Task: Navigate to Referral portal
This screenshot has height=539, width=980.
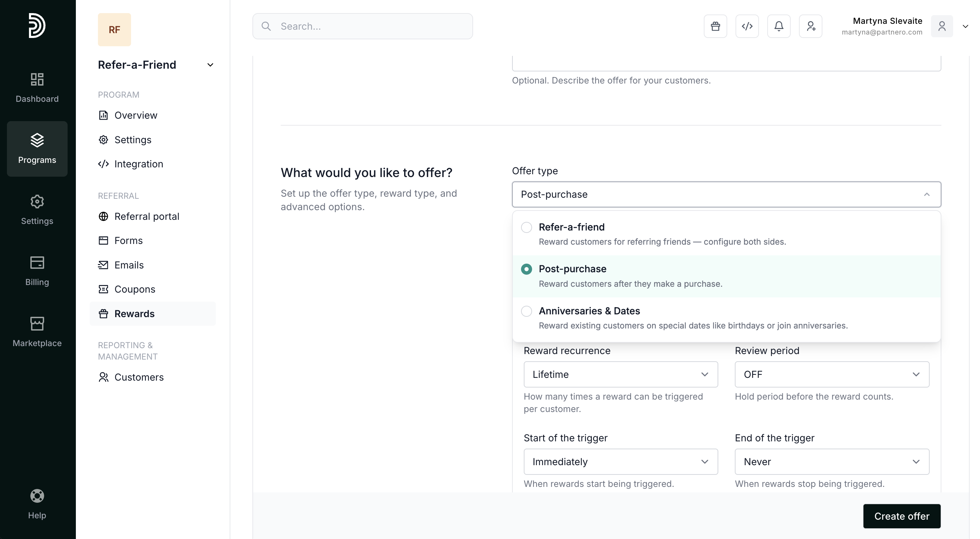Action: [147, 216]
